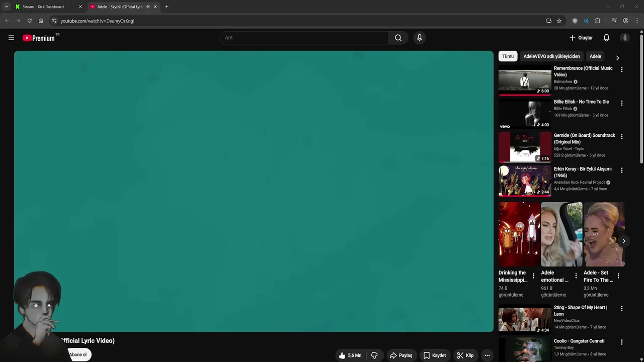Open the browser profile icon

pyautogui.click(x=626, y=21)
